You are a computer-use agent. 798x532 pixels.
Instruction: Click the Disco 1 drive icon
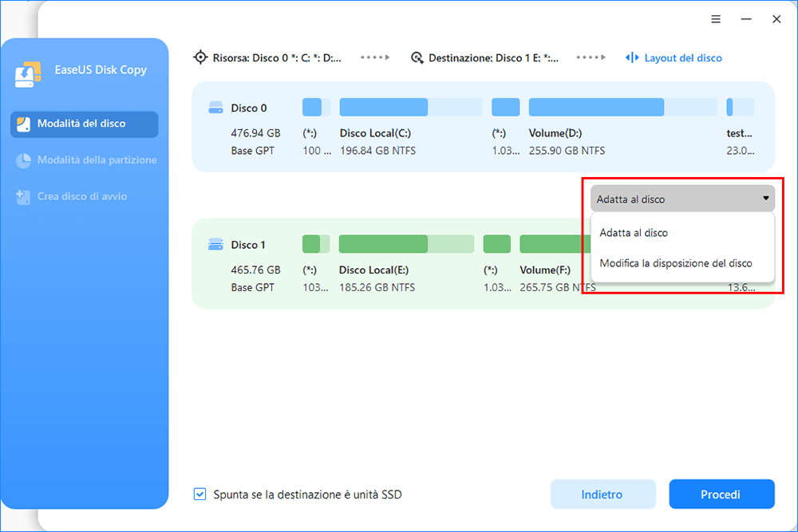pyautogui.click(x=215, y=245)
